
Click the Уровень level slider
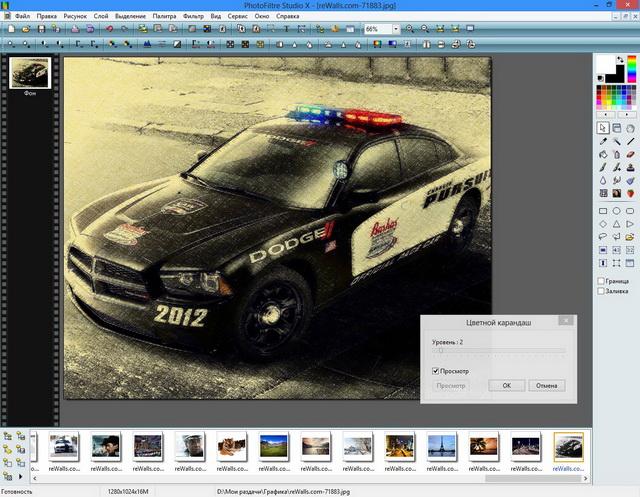[x=498, y=351]
